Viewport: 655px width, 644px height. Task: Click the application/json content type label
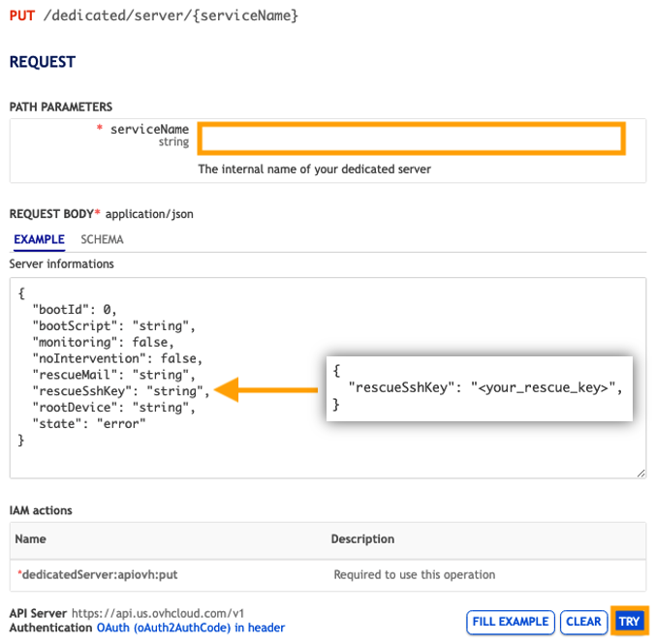coord(149,214)
